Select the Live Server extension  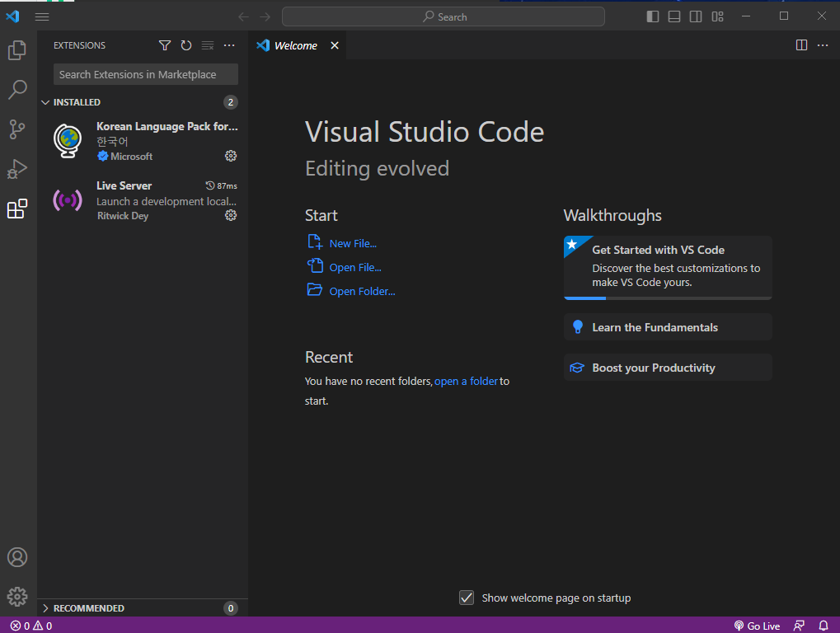(142, 200)
